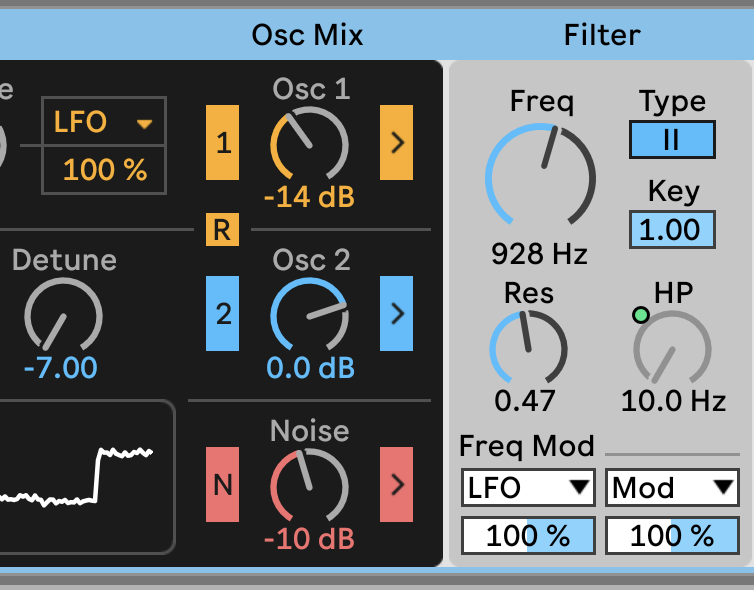Toggle the Noise oscillator N button
The width and height of the screenshot is (754, 590).
click(x=223, y=485)
